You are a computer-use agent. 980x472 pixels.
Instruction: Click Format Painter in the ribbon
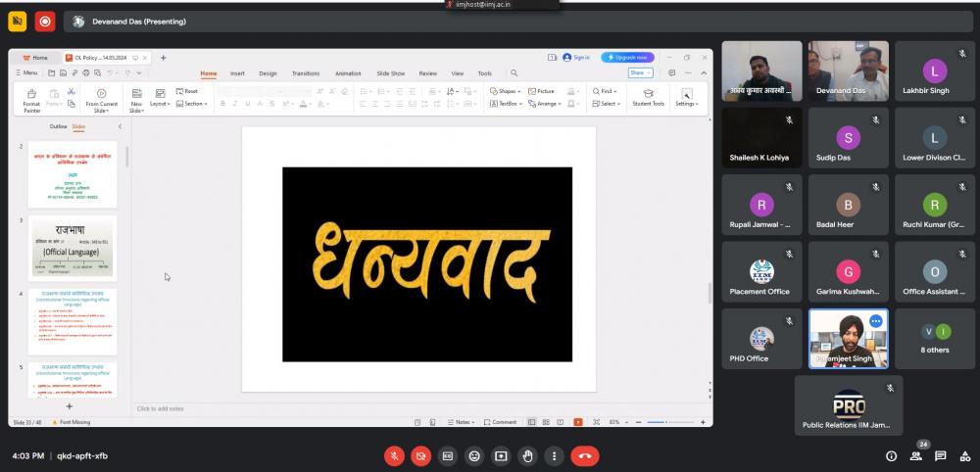pos(31,98)
